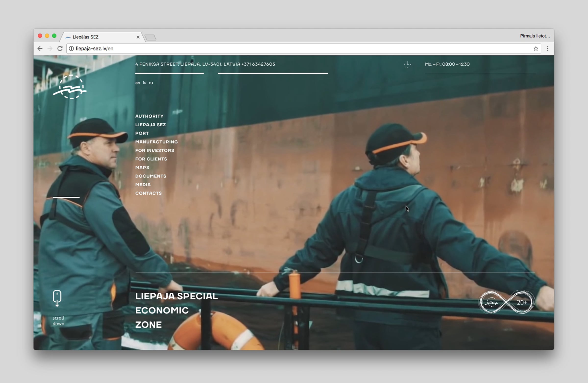Open the Maps page
588x383 pixels.
[x=142, y=168]
